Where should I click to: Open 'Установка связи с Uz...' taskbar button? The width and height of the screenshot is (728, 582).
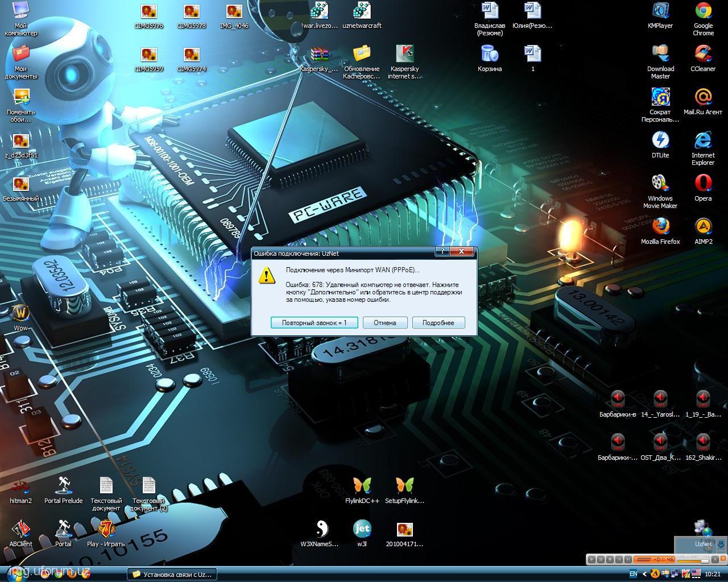172,574
